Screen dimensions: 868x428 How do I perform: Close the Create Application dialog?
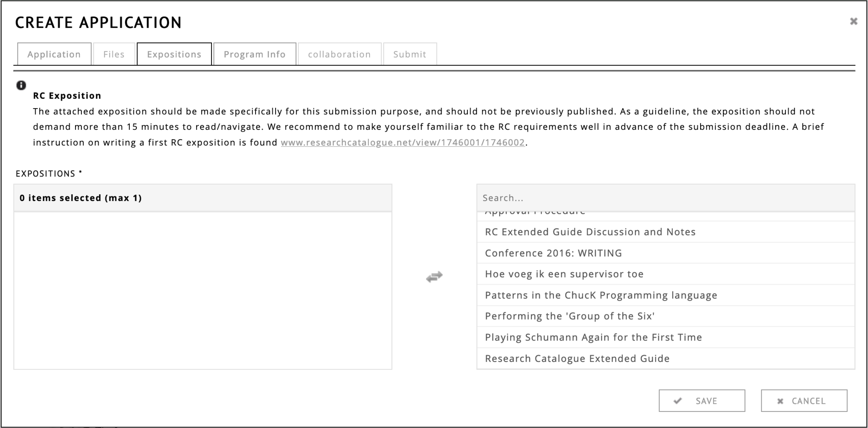point(853,21)
